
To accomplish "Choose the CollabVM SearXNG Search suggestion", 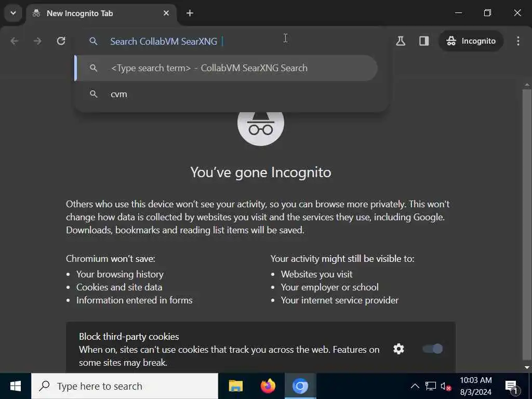I will (226, 68).
